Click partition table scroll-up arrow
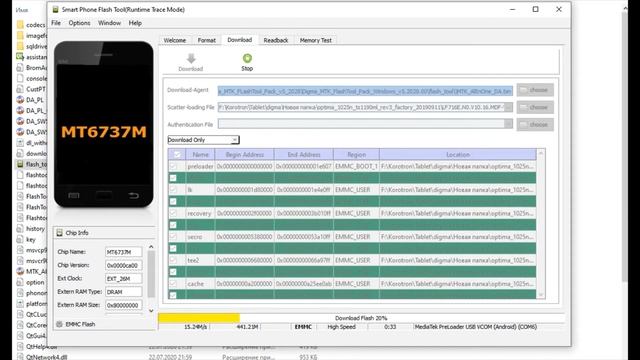This screenshot has width=640, height=360. pos(541,153)
